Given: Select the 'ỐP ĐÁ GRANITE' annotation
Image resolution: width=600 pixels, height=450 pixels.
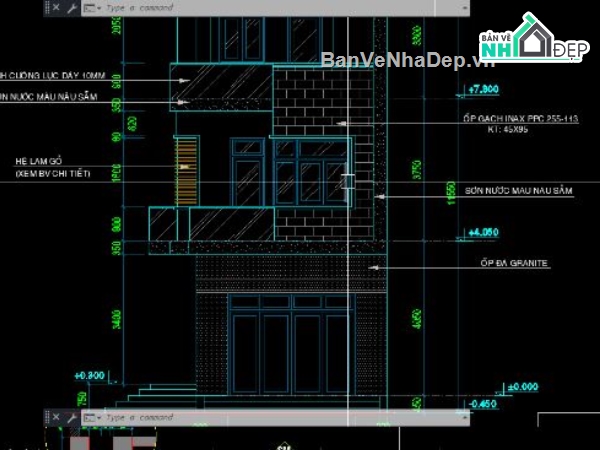Looking at the screenshot, I should click(514, 263).
